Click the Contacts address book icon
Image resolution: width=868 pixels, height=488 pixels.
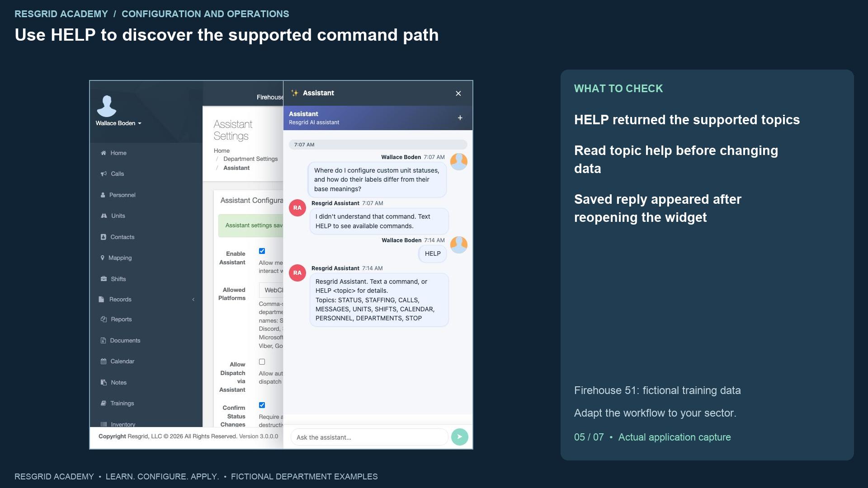pyautogui.click(x=104, y=237)
